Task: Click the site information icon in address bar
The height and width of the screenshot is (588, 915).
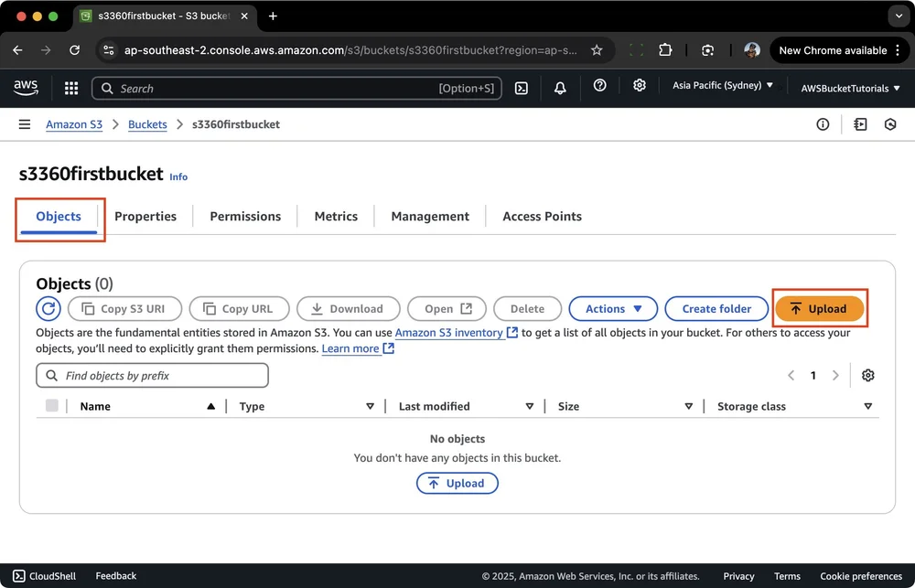Action: (109, 50)
